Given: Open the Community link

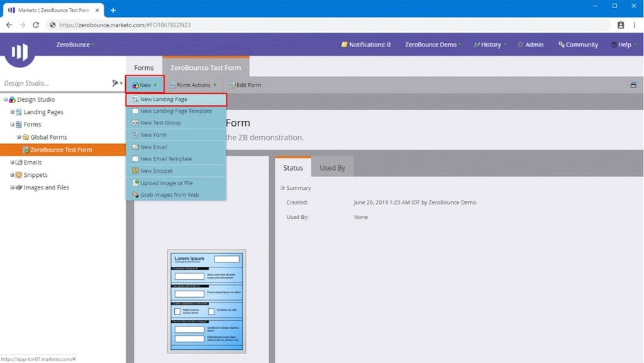Looking at the screenshot, I should click(x=578, y=44).
